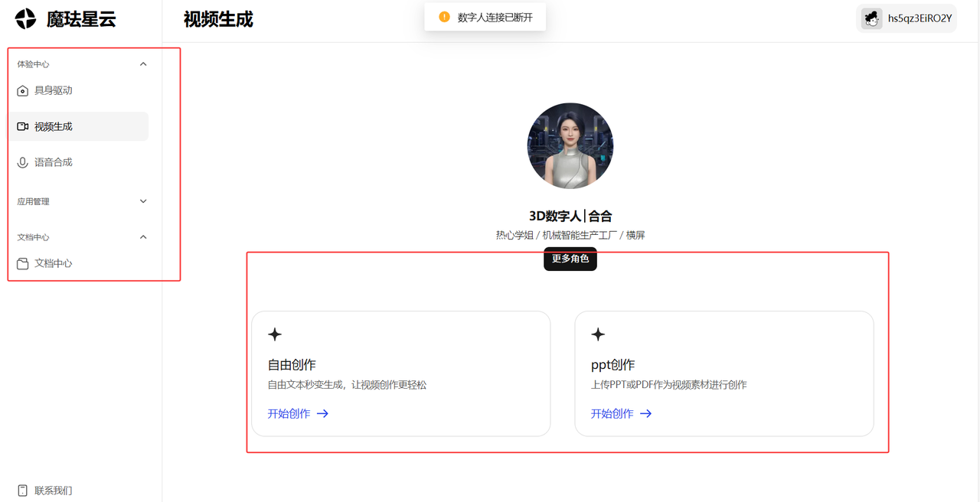The image size is (980, 502).
Task: Click the warning icon in disconnect notification
Action: (444, 17)
